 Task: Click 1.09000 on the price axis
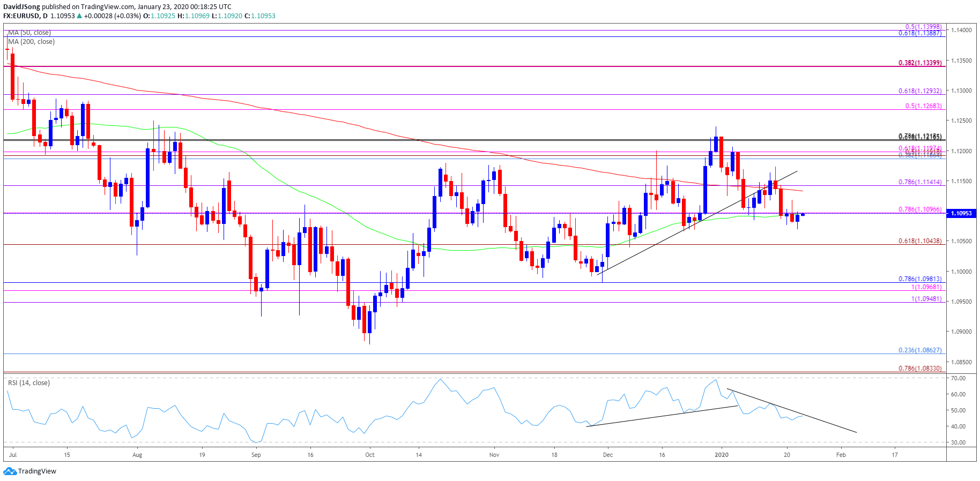[961, 332]
